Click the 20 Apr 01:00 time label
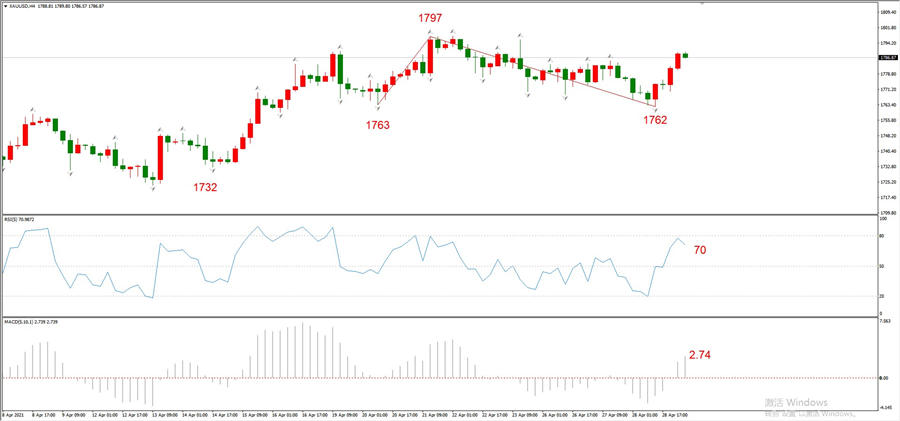 [375, 415]
